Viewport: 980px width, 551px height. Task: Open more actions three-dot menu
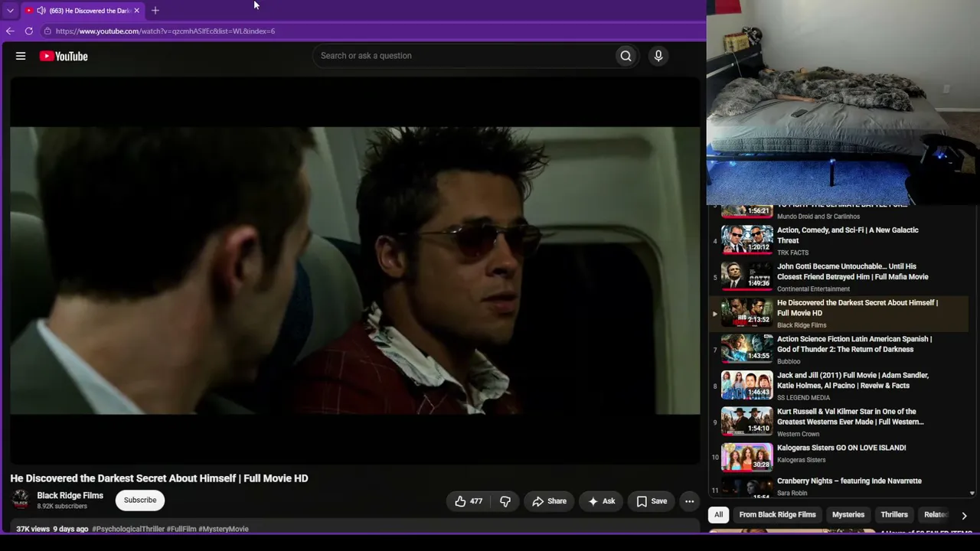(690, 501)
